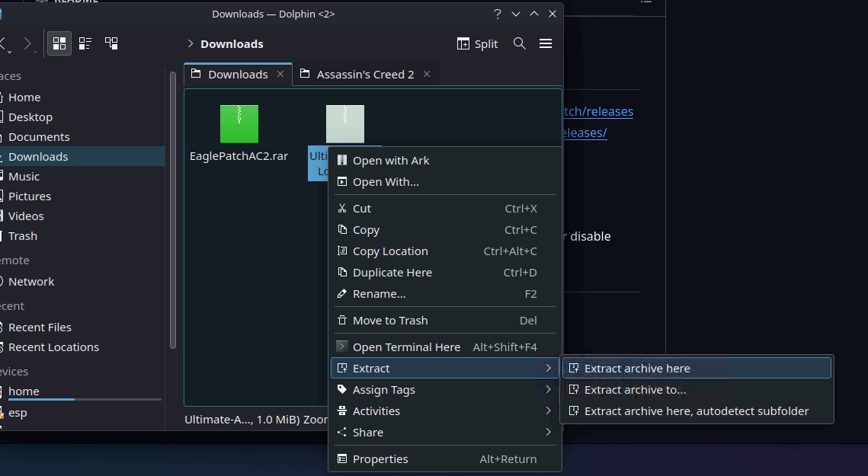Select Move to Trash in context menu
The image size is (868, 476).
444,321
